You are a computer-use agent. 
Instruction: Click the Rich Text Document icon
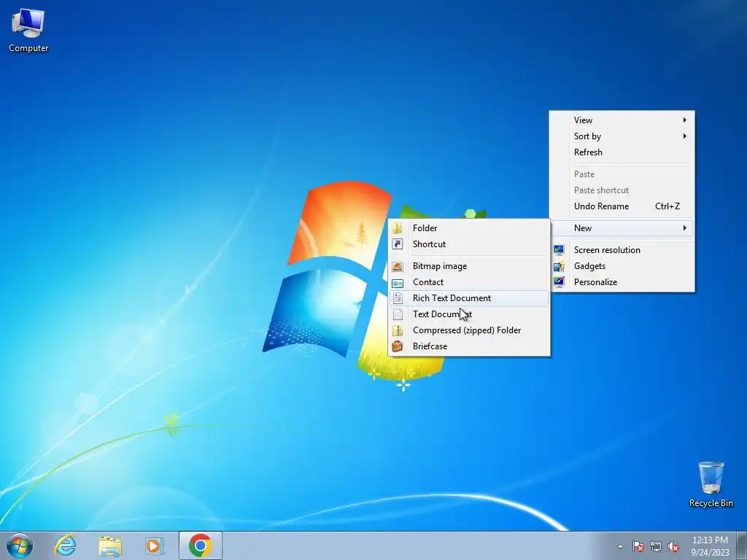398,298
